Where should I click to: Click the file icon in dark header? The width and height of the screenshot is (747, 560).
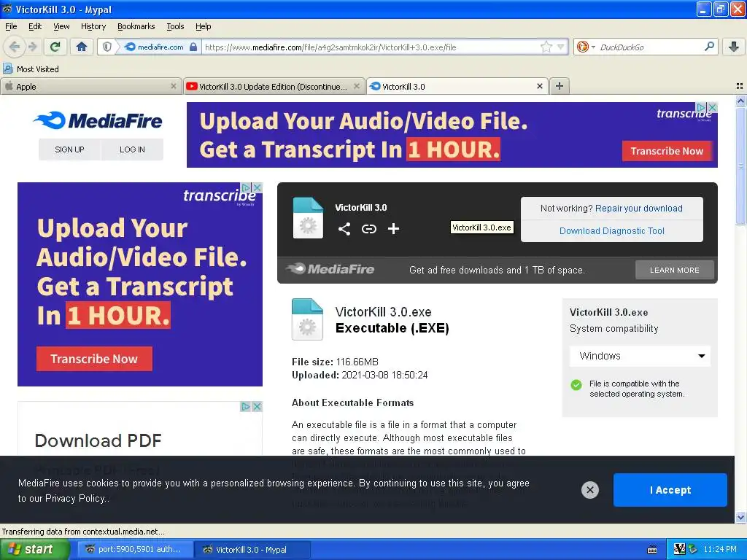[308, 217]
